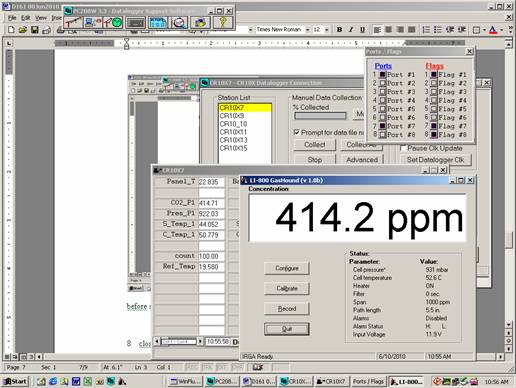This screenshot has height=388, width=516.
Task: Click the Configure button in LI-800 GasHound
Action: point(287,268)
